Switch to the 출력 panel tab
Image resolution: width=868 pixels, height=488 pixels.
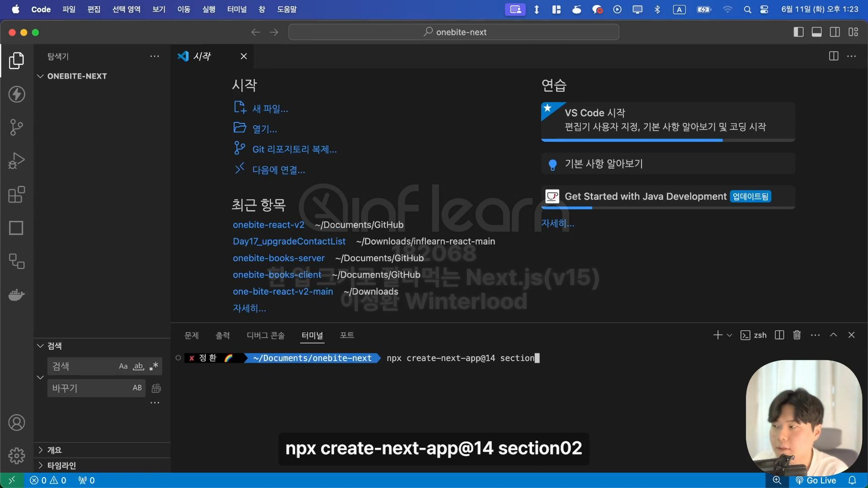(x=222, y=335)
